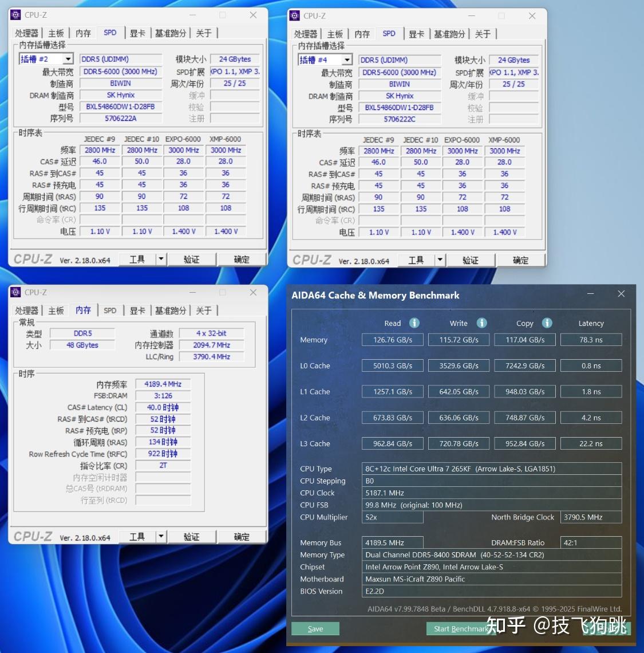Click 大小 value 48 GBytes
Screen dimensions: 644x653
[x=82, y=345]
